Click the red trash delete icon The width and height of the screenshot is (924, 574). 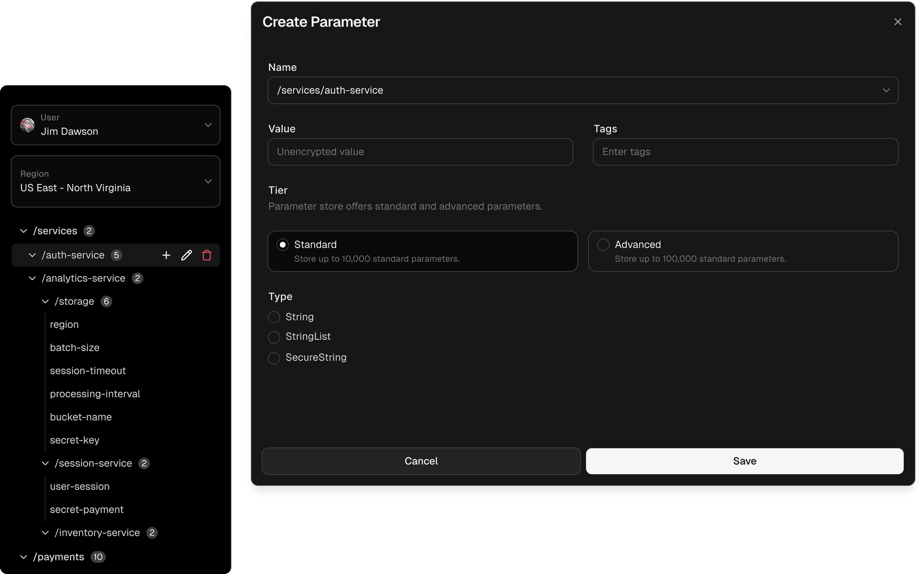pos(207,255)
